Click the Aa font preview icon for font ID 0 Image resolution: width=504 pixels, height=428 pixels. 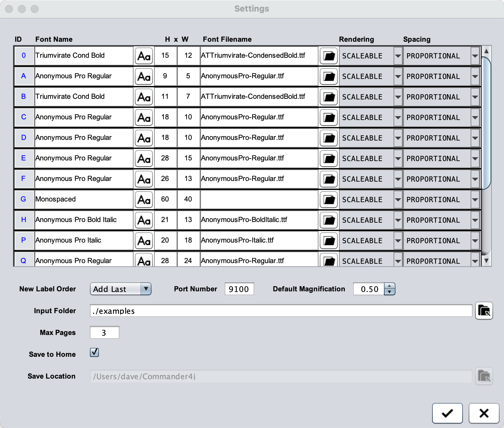(143, 56)
